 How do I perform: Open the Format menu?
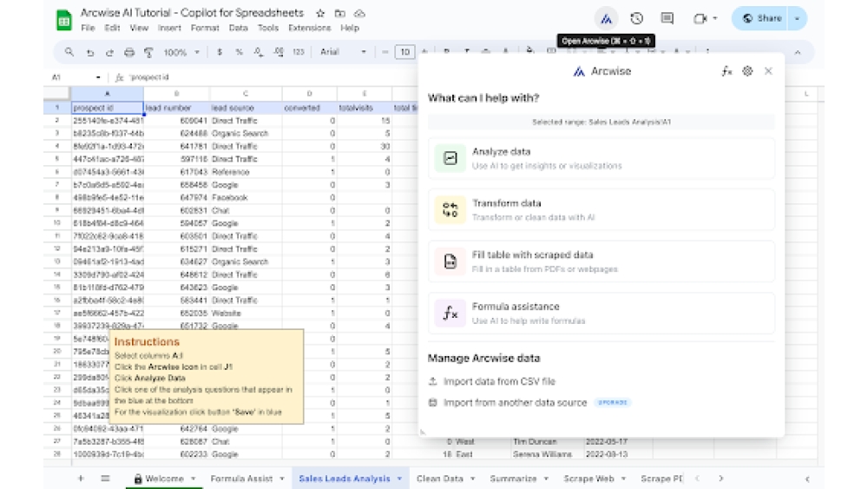coord(205,28)
